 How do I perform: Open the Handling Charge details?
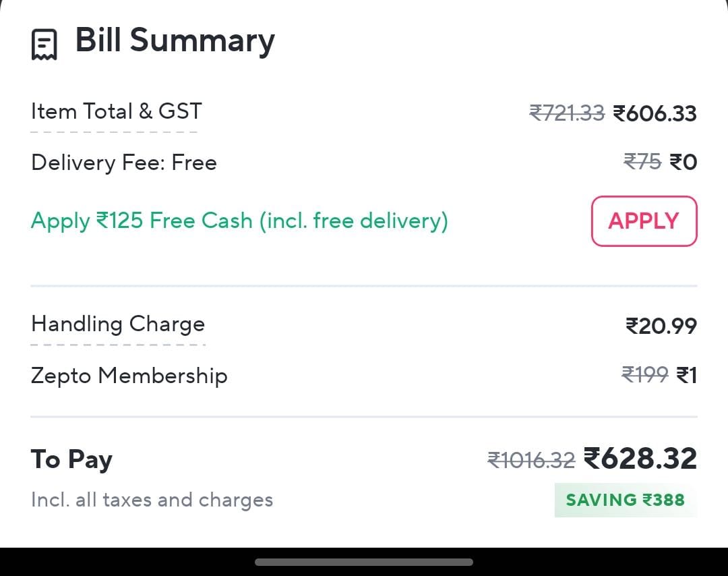(118, 324)
